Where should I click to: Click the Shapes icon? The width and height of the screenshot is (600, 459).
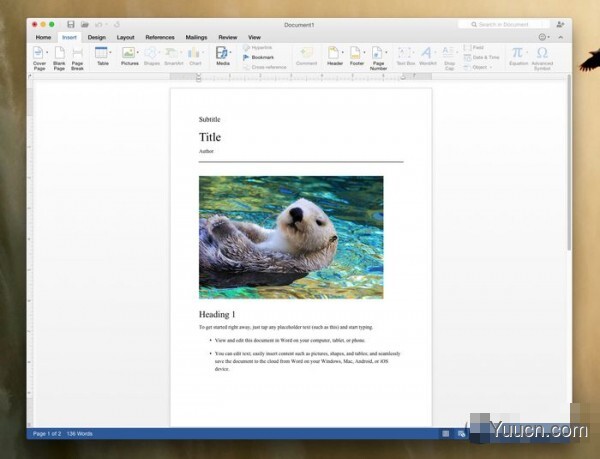pyautogui.click(x=152, y=53)
